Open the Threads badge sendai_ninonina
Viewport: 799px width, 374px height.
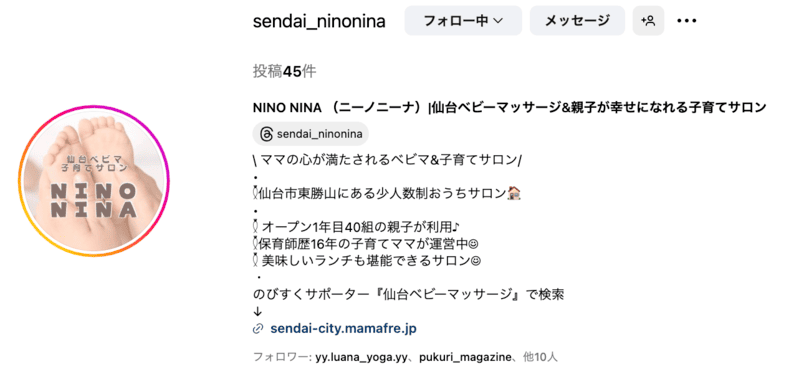(x=310, y=134)
